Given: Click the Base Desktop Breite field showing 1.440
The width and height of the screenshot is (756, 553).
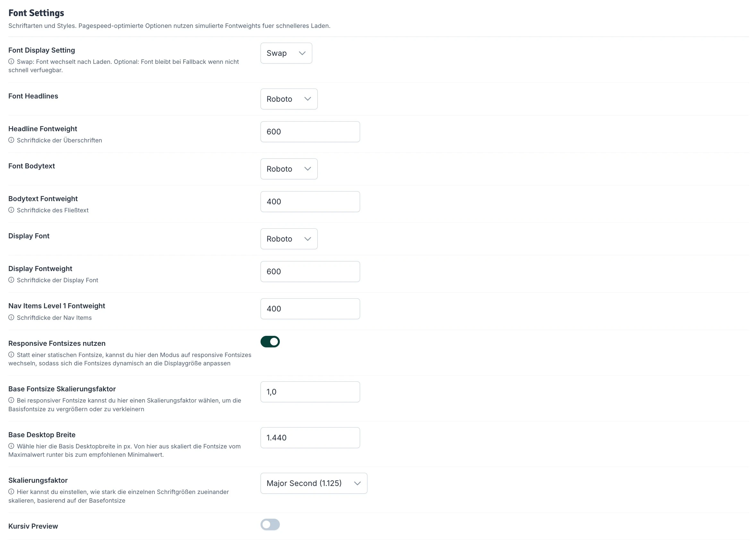Looking at the screenshot, I should pos(310,437).
